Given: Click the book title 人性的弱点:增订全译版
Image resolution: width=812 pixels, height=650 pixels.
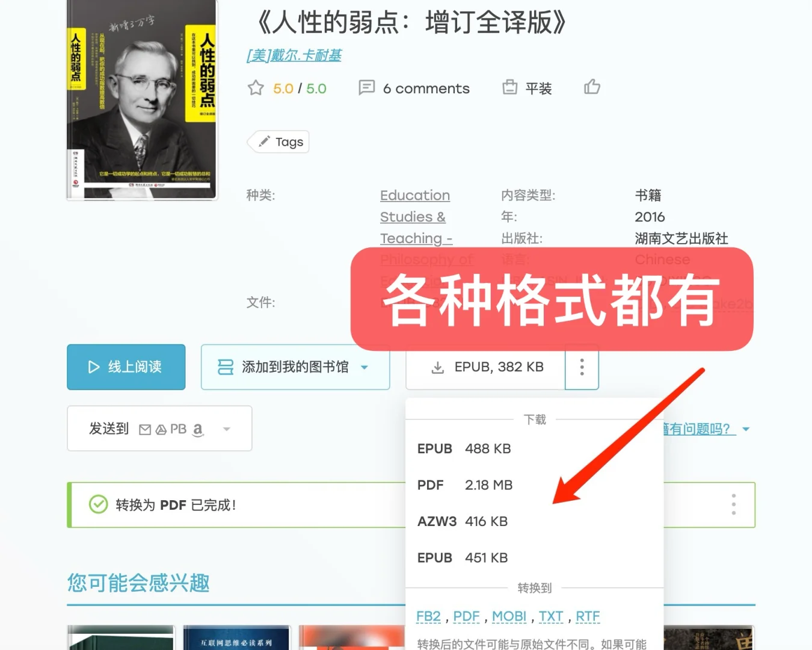Looking at the screenshot, I should coord(412,23).
